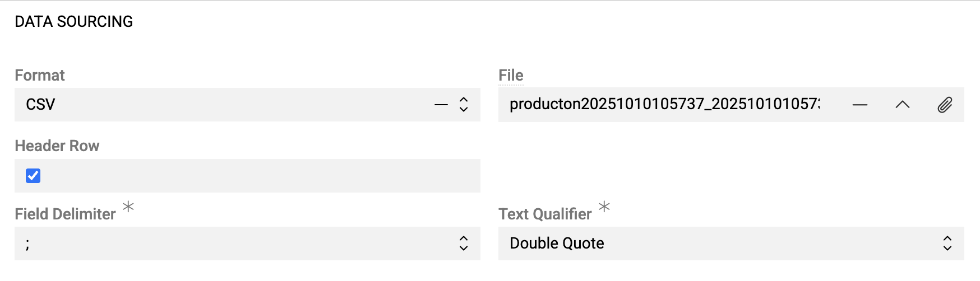
Task: Click the Text Qualifier up-down arrows icon
Action: click(947, 243)
